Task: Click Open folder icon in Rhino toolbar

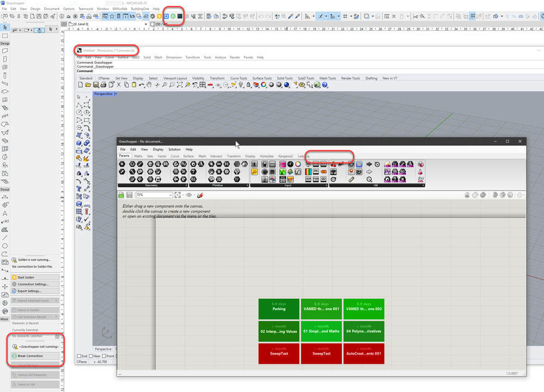Action: [x=88, y=85]
